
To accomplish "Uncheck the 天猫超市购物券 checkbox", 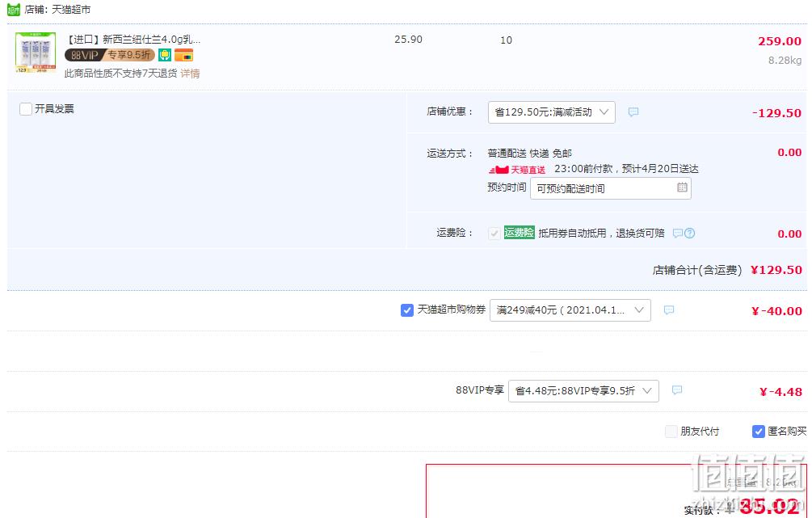I will point(407,310).
